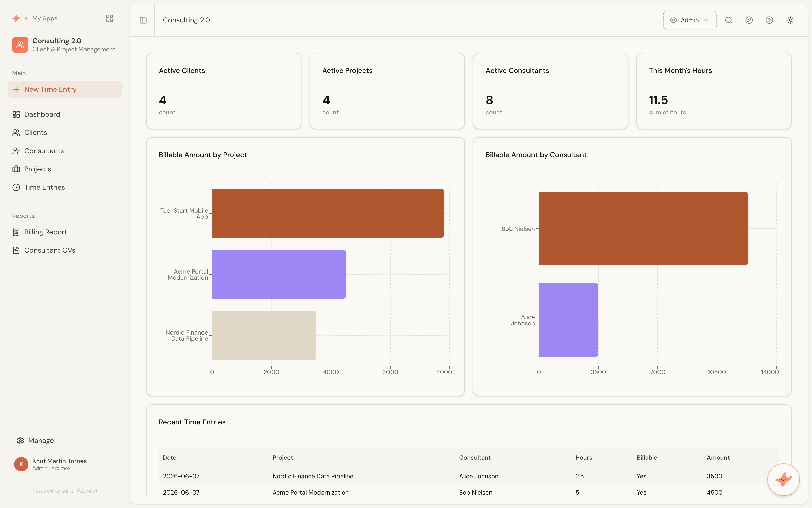Click the Amount column header
Viewport: 812px width, 508px height.
click(x=718, y=458)
